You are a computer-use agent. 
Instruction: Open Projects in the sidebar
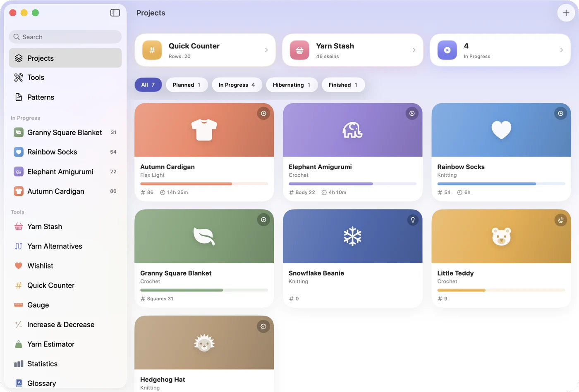(x=65, y=58)
